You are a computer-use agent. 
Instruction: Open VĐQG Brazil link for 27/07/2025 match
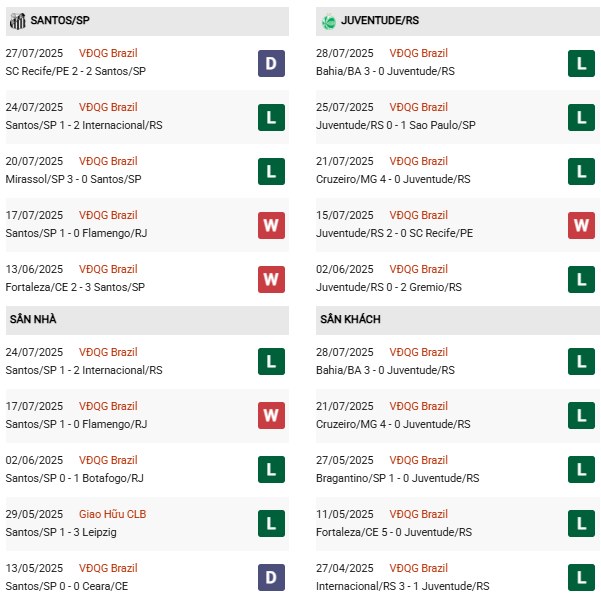(108, 53)
